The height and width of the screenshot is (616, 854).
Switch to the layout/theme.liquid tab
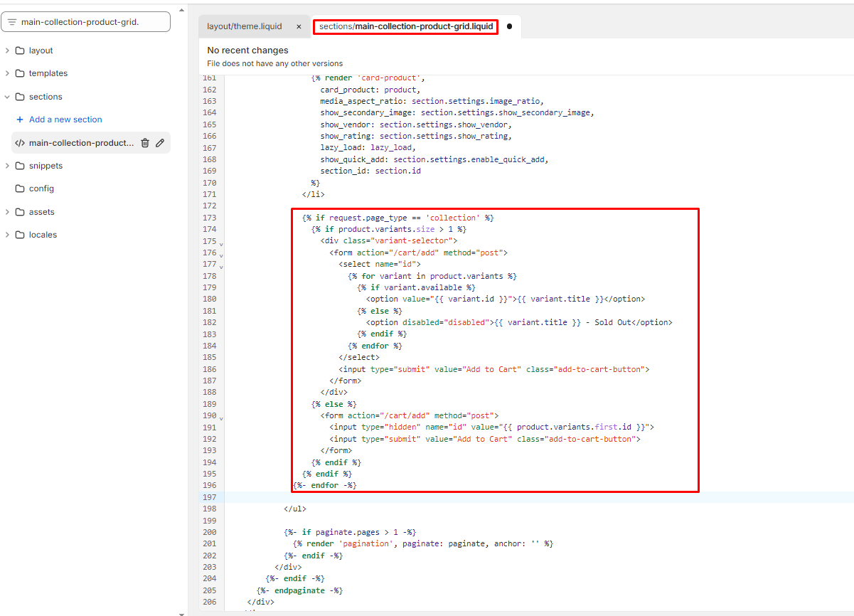[245, 26]
